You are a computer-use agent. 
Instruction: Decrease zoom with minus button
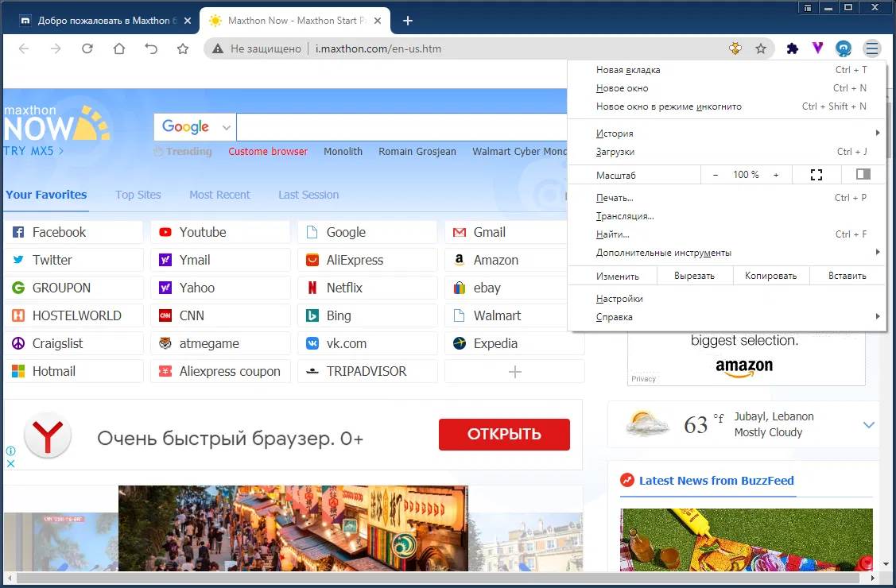click(x=716, y=175)
